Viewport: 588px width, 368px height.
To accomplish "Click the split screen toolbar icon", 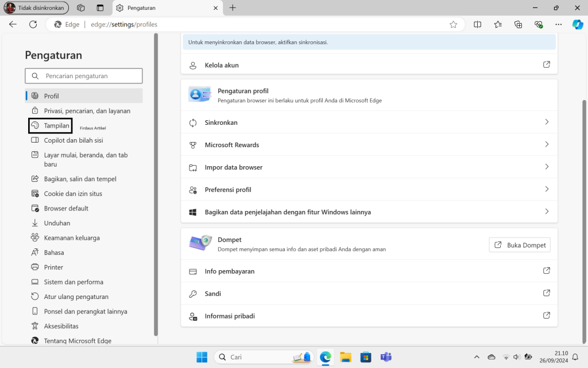I will (477, 24).
